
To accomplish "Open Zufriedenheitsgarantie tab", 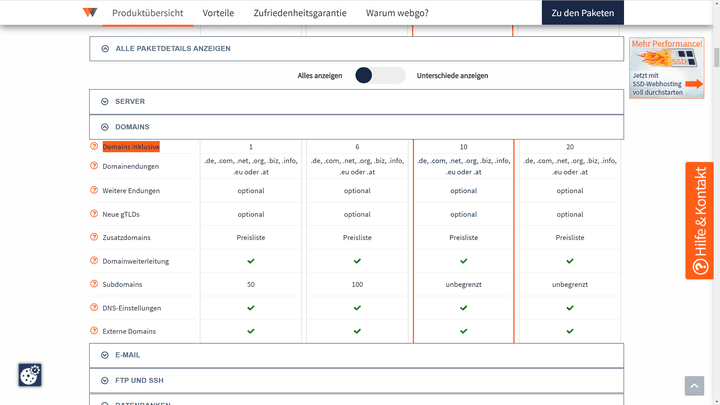I will 300,13.
